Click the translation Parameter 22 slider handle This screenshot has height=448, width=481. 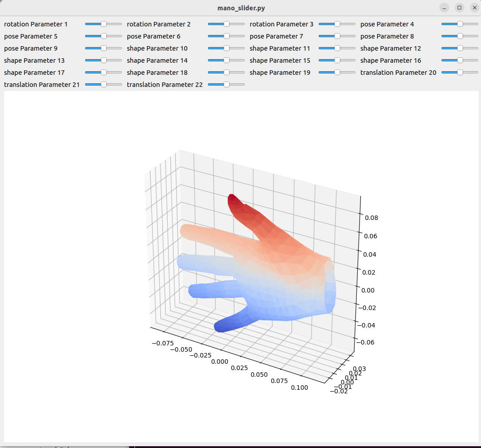[x=226, y=84]
